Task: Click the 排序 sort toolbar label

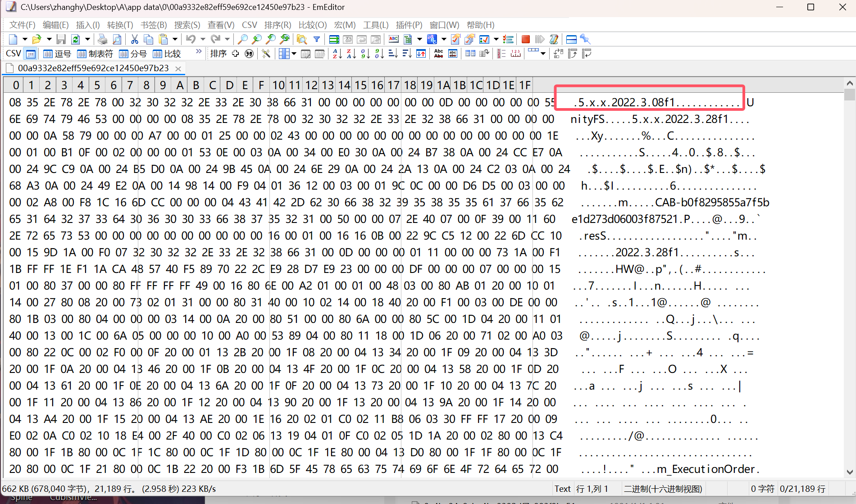Action: [x=218, y=54]
